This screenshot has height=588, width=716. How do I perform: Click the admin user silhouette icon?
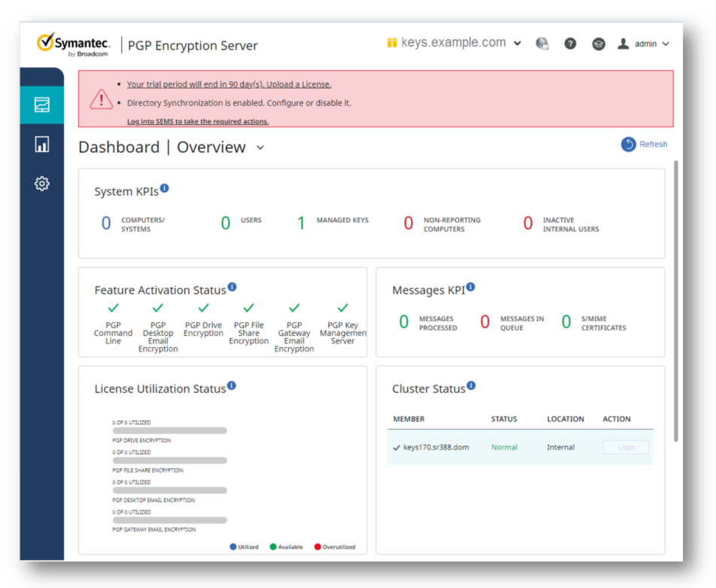[623, 44]
